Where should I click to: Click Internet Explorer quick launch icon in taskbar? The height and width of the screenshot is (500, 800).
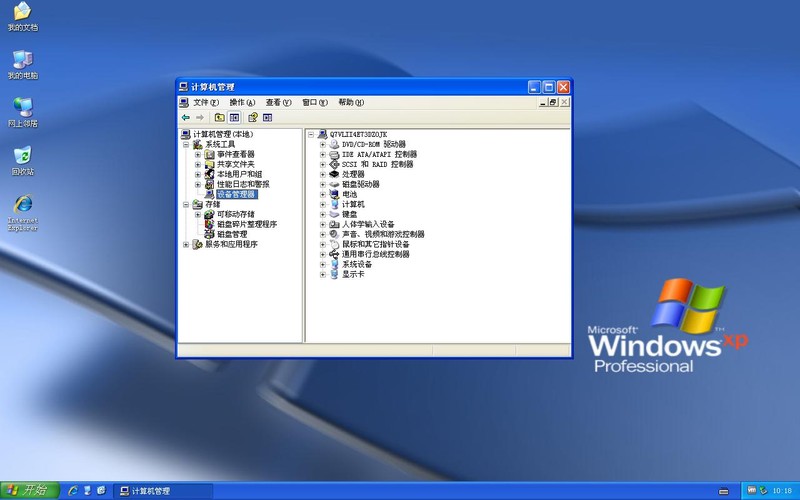[73, 491]
